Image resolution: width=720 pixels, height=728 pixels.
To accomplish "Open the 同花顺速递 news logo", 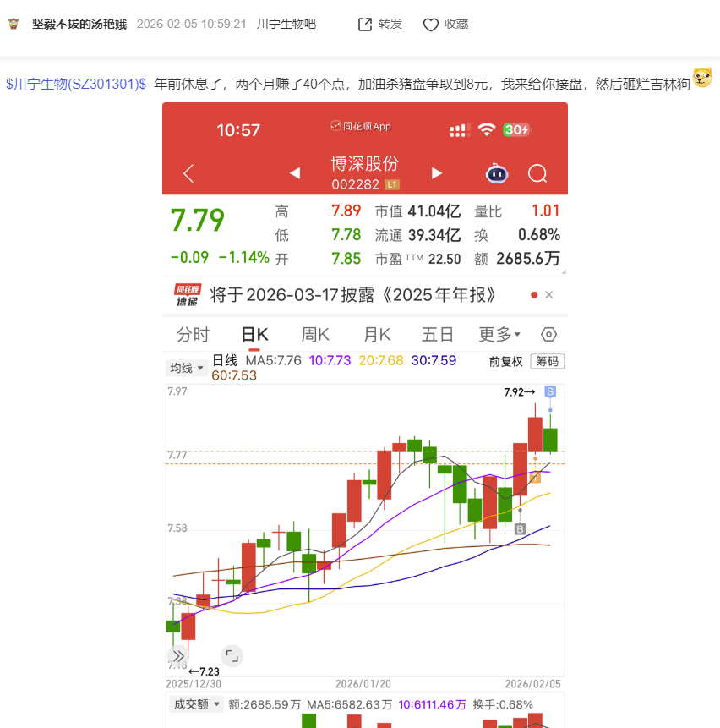I will click(x=188, y=295).
